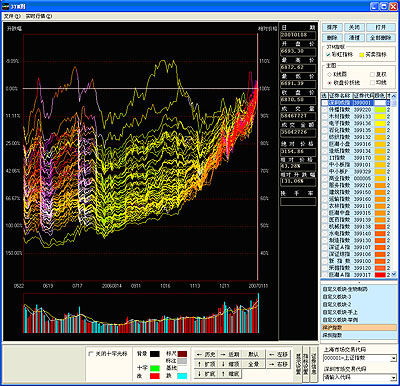Click the 扩顶 up-arrow expand top button

(206, 364)
